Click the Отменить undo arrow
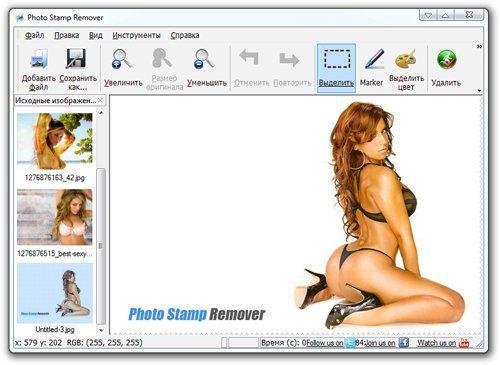The height and width of the screenshot is (365, 500). click(x=249, y=57)
